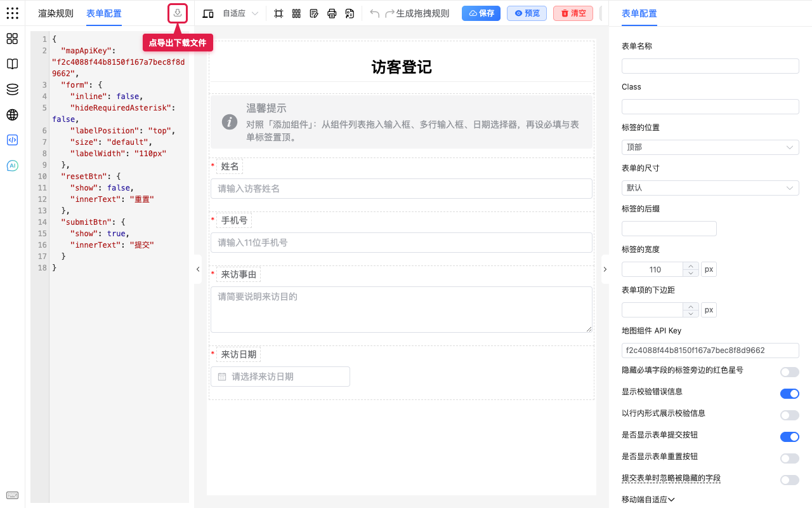Click the 表单名称 input field
The image size is (812, 508).
[710, 66]
